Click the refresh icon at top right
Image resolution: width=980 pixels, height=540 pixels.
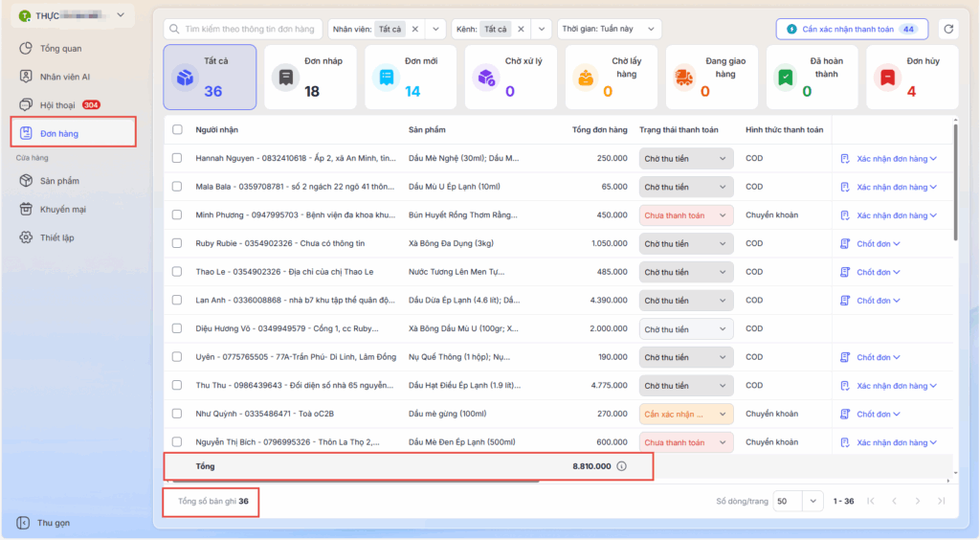coord(947,30)
